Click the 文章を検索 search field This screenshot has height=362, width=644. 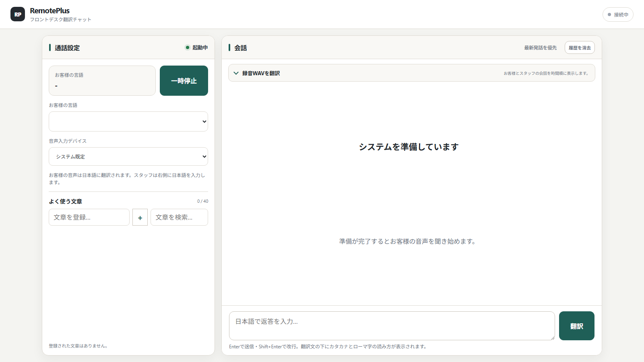click(179, 217)
